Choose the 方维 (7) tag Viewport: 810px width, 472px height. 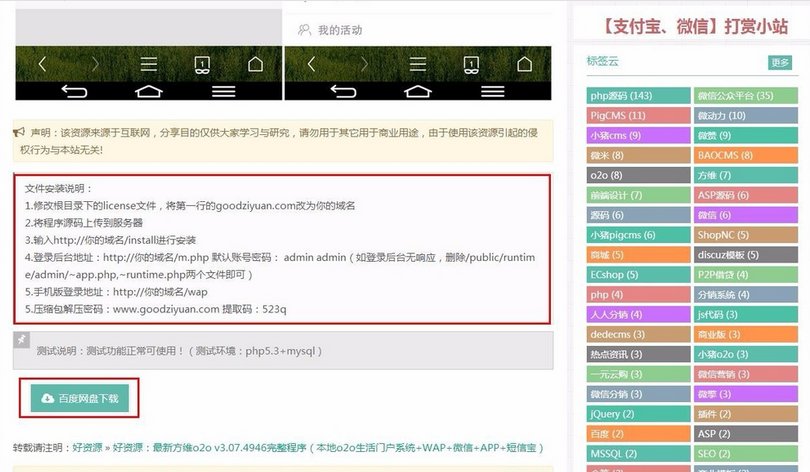(x=746, y=175)
